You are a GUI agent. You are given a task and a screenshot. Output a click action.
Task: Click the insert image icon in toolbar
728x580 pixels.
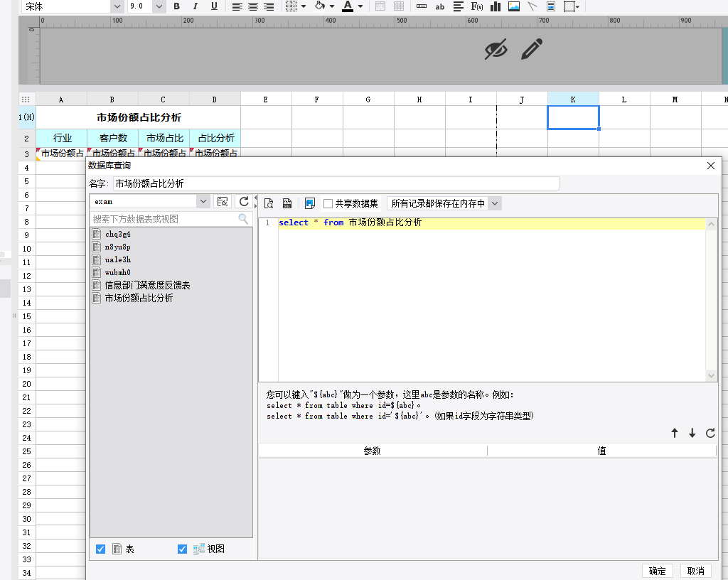pyautogui.click(x=514, y=6)
